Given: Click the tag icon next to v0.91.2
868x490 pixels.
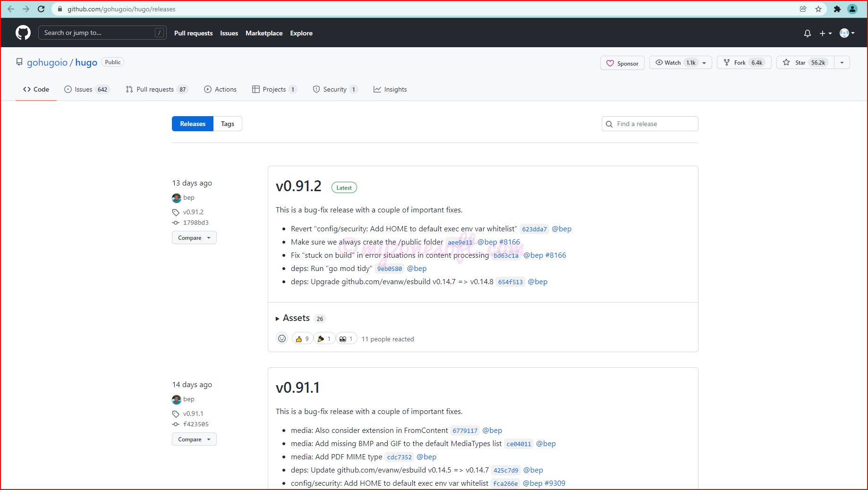Looking at the screenshot, I should click(176, 212).
